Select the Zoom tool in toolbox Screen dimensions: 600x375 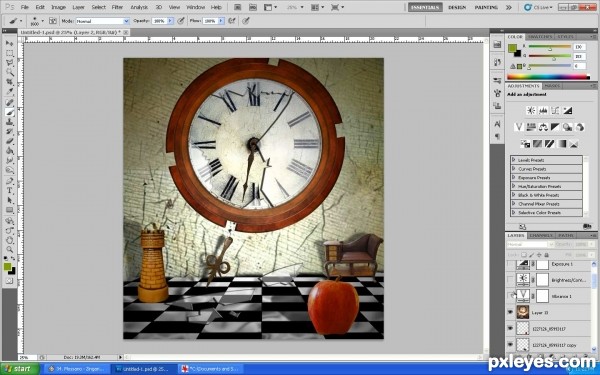coord(10,250)
